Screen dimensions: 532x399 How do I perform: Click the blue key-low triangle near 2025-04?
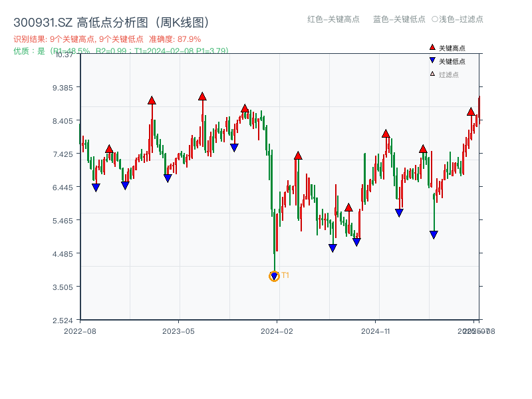[434, 235]
